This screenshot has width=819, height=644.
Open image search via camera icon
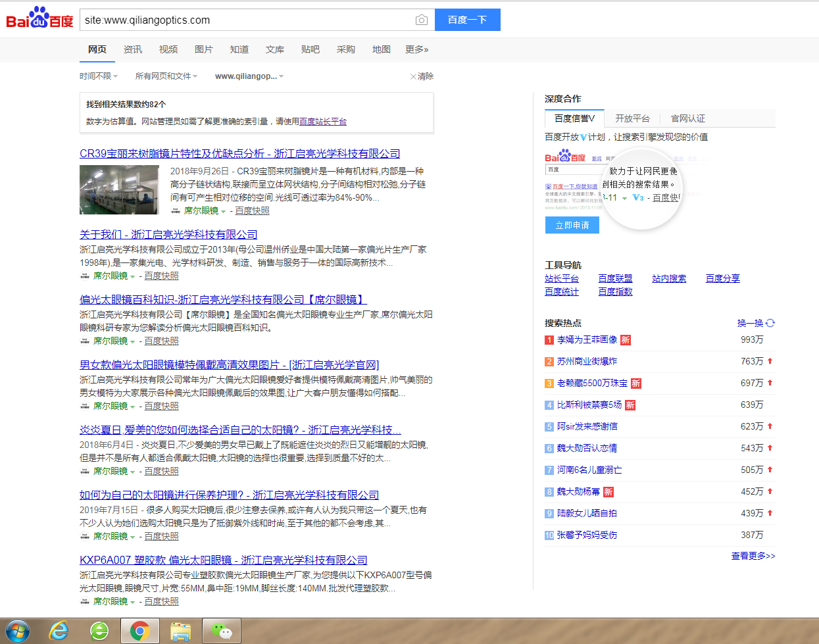coord(422,20)
